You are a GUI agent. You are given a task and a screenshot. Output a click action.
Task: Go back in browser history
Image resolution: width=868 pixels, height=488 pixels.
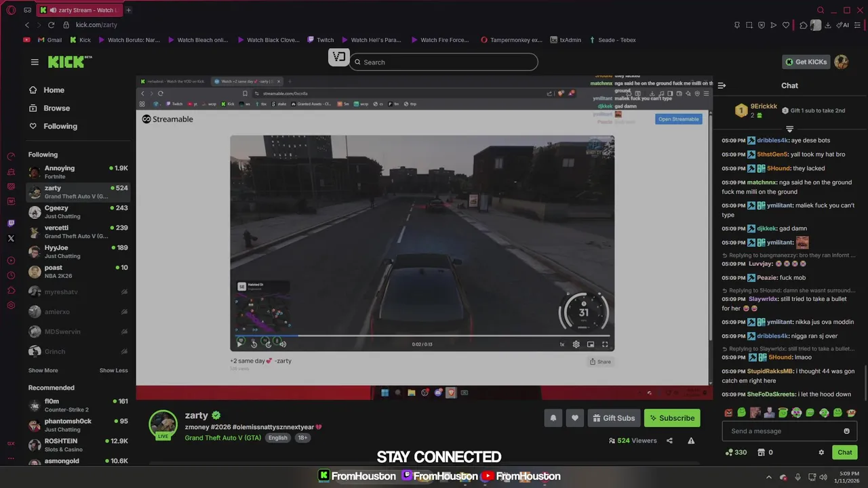pyautogui.click(x=27, y=25)
